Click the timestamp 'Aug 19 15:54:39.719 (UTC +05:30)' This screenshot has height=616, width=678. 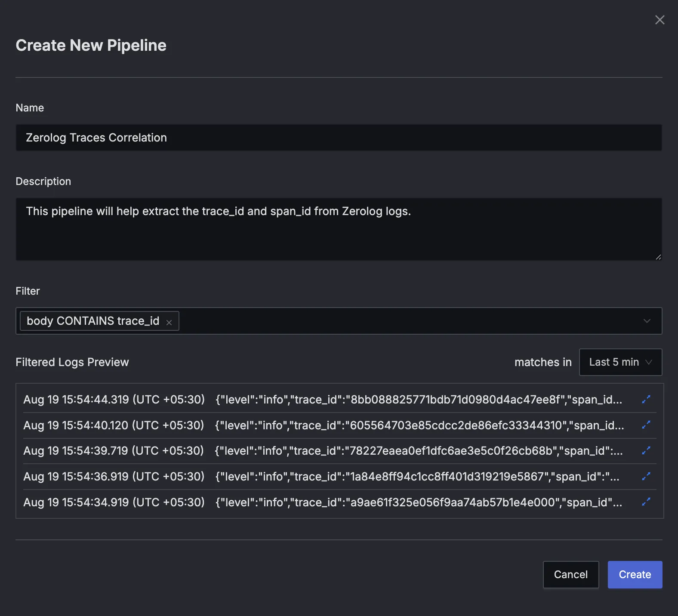[114, 451]
